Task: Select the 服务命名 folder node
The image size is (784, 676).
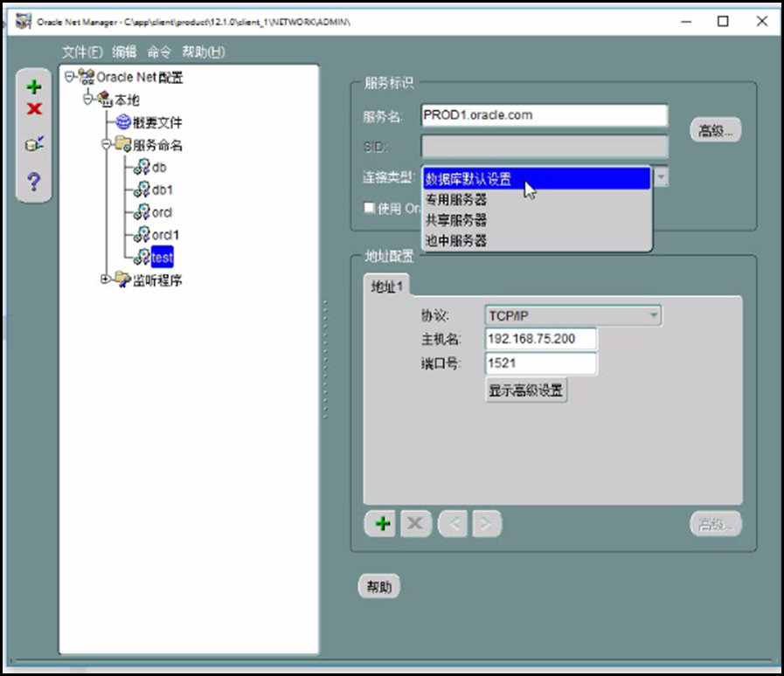Action: pos(157,145)
